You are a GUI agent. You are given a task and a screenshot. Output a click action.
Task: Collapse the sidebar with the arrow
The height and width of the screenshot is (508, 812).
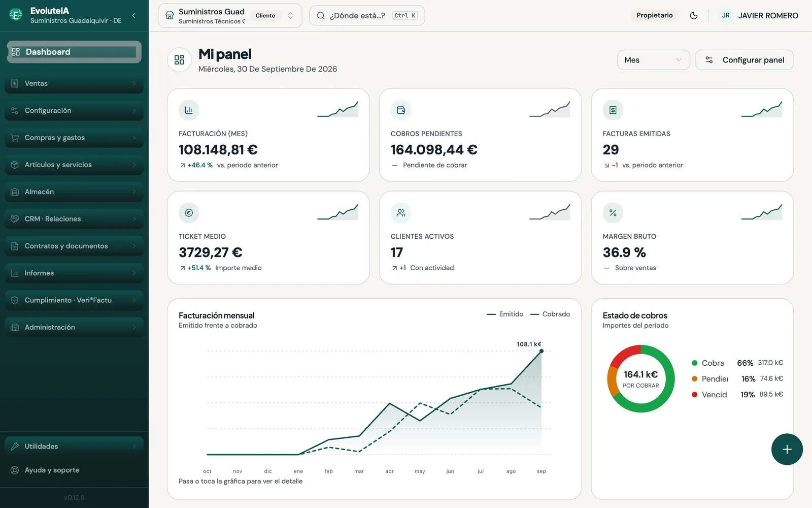click(x=133, y=15)
